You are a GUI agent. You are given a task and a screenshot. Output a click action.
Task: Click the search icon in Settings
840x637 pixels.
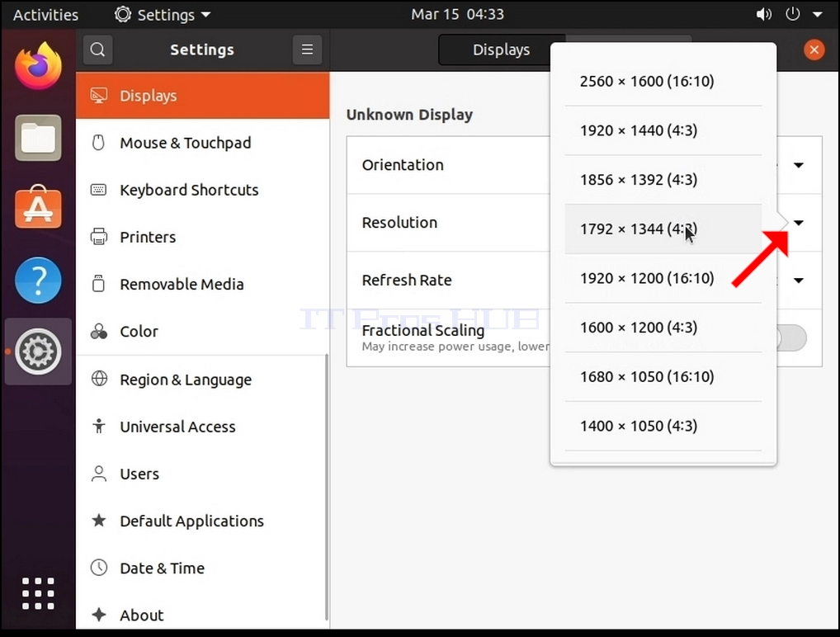coord(97,50)
